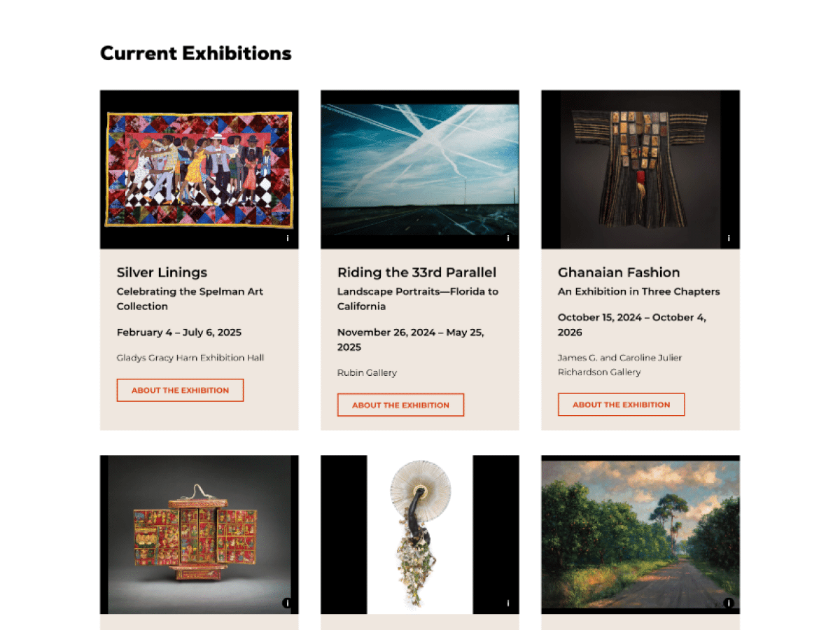Click info icon on Ghanaian robe image

tap(729, 239)
